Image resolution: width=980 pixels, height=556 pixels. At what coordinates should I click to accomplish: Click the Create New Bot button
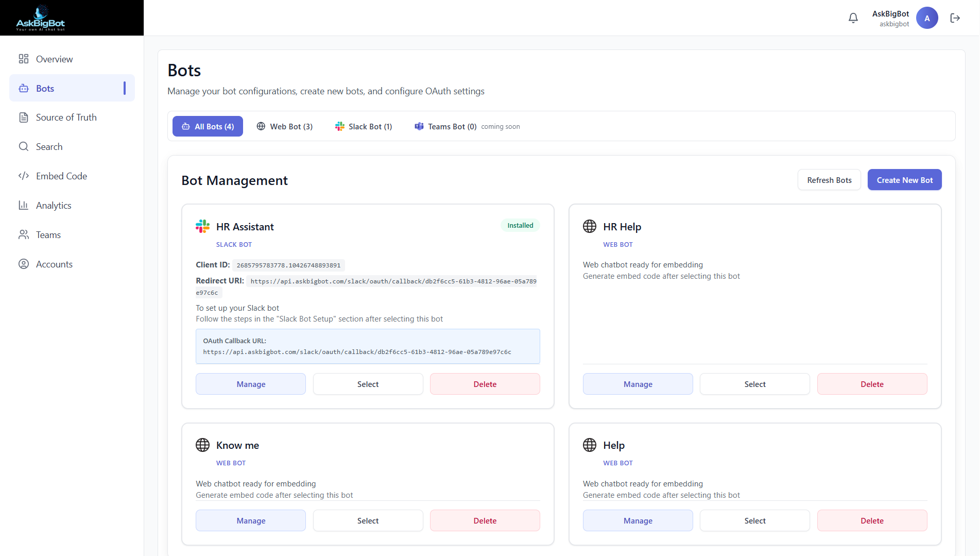[x=904, y=179]
